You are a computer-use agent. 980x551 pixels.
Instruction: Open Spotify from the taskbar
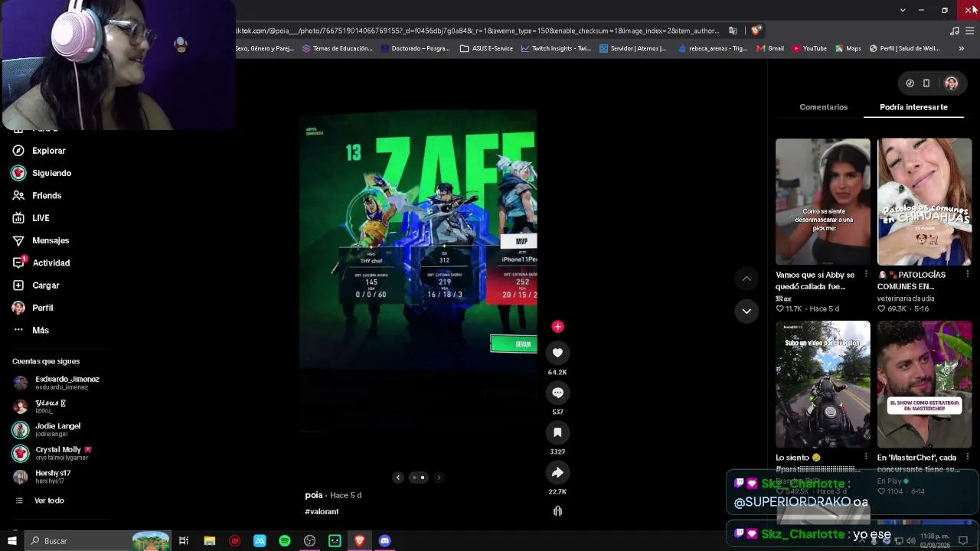coord(285,541)
